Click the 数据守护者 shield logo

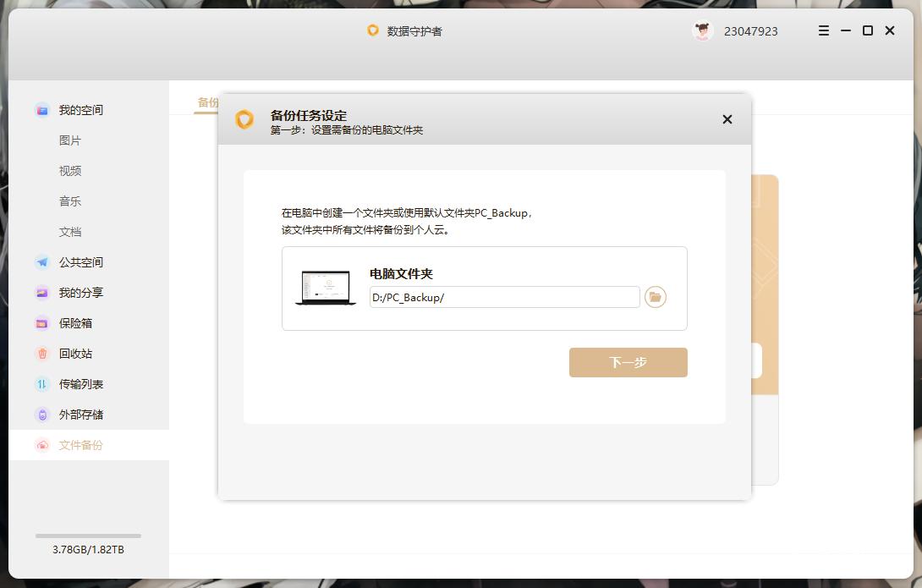373,30
